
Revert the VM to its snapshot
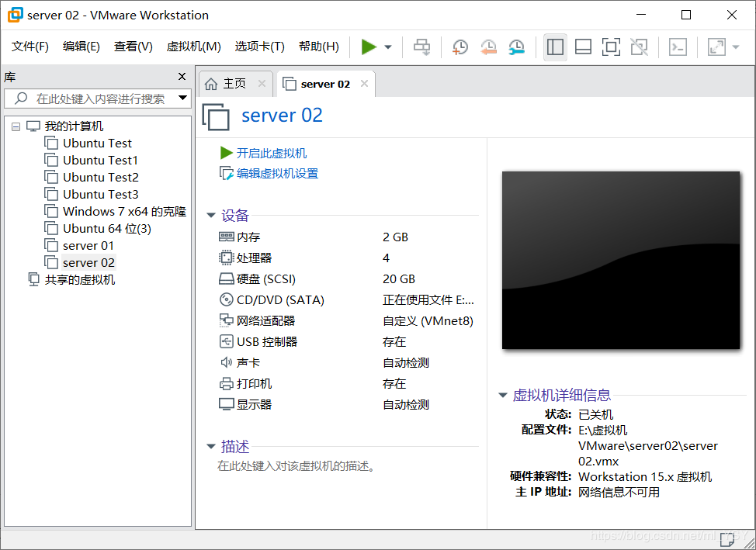pos(487,47)
